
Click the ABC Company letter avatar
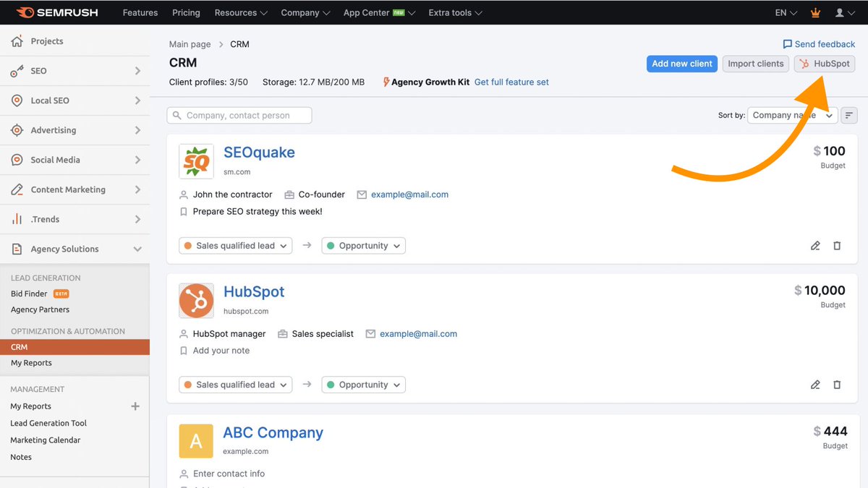click(x=196, y=441)
